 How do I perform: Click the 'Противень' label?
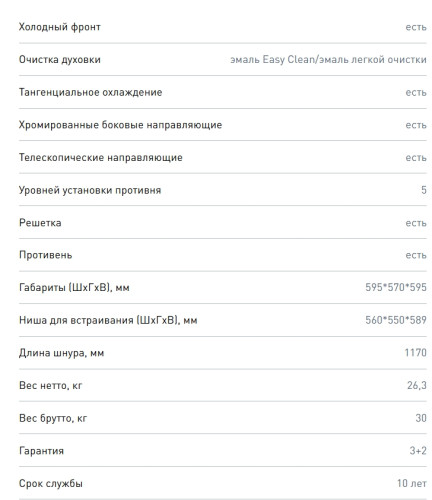point(45,255)
